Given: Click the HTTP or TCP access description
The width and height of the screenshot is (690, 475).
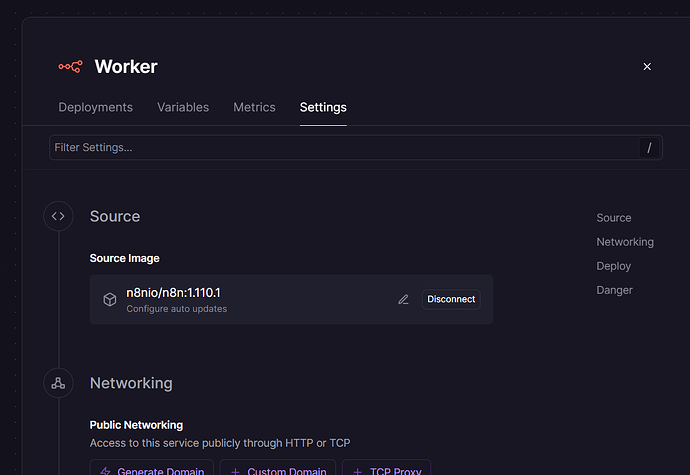Looking at the screenshot, I should [220, 443].
